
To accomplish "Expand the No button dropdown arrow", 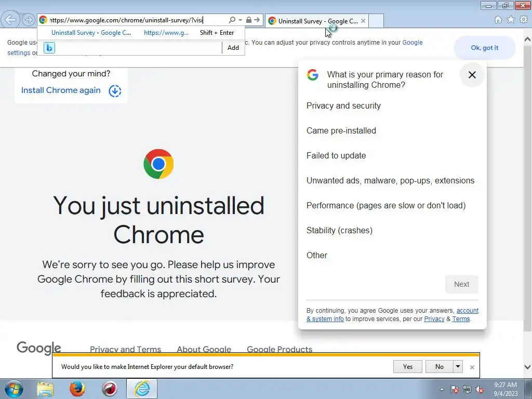I will pos(458,367).
